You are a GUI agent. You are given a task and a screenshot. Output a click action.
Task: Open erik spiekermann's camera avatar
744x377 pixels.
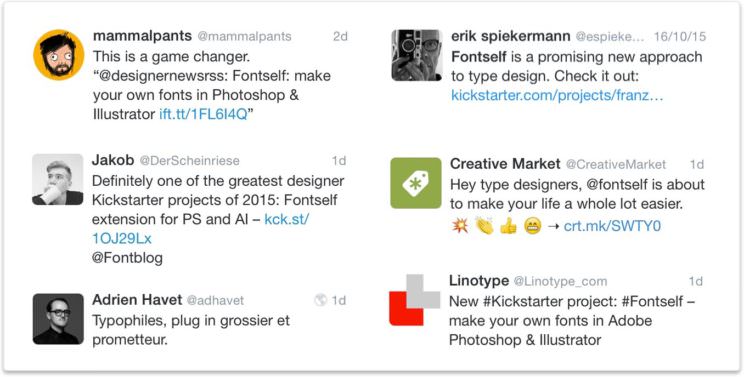coord(417,55)
